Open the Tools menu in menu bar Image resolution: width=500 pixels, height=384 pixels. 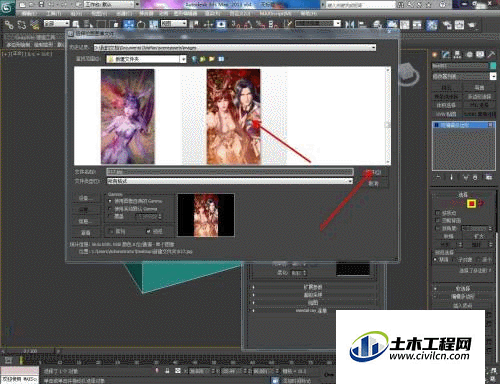point(54,14)
